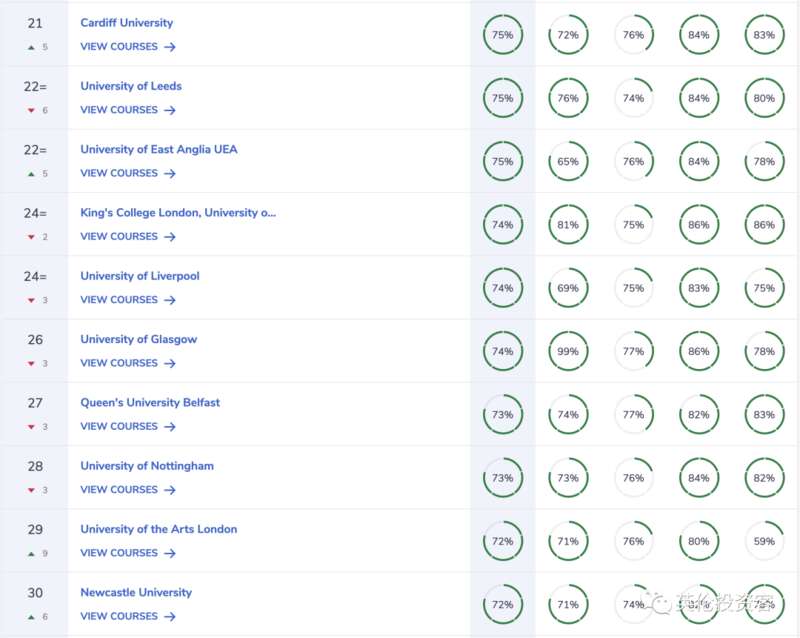This screenshot has height=638, width=800.
Task: Click the up arrow rank-change icon for Newcastle University
Action: coord(31,617)
